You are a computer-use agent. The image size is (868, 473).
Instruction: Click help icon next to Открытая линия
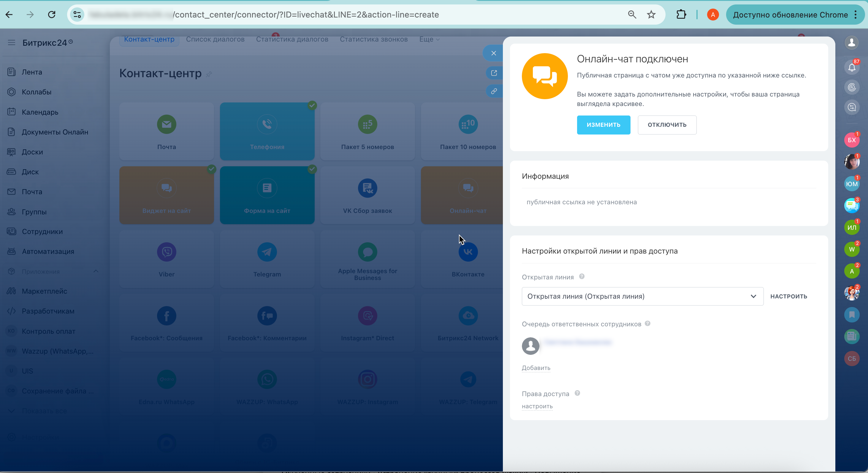(x=582, y=276)
